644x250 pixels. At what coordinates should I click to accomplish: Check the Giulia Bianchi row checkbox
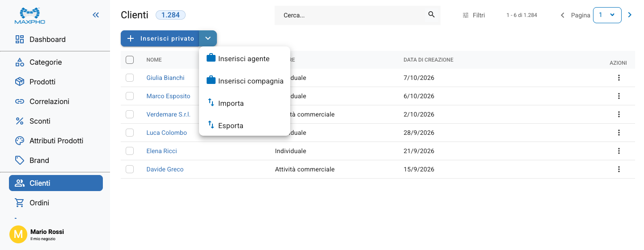click(x=130, y=78)
